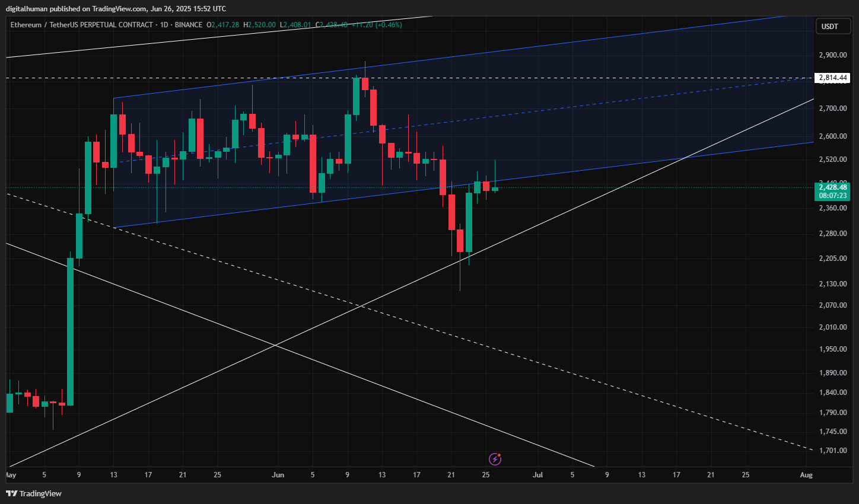Click the high value H2,520.00
The width and height of the screenshot is (859, 504).
(259, 25)
